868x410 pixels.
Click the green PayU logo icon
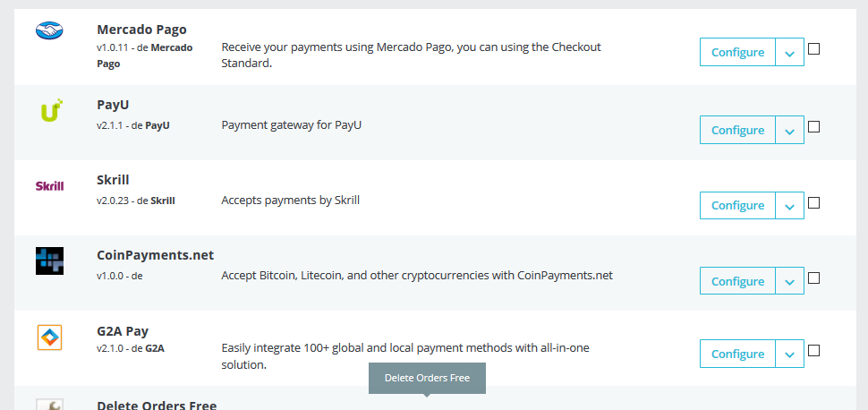tap(52, 110)
